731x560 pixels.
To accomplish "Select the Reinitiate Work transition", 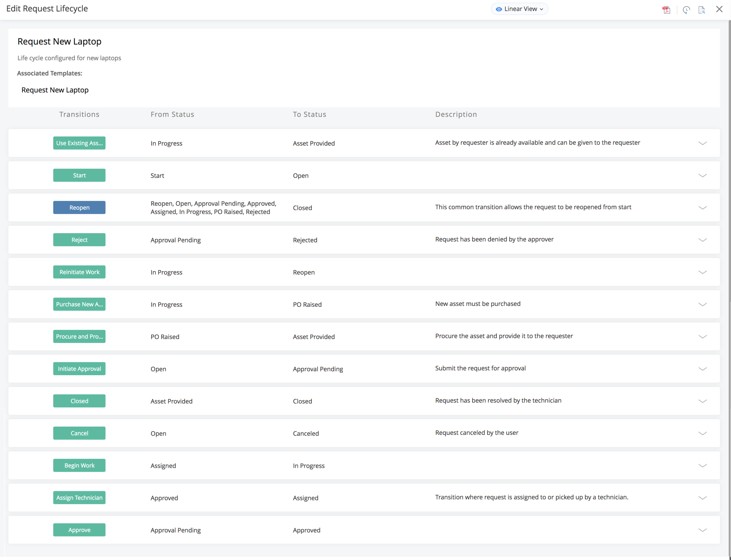I will (79, 272).
